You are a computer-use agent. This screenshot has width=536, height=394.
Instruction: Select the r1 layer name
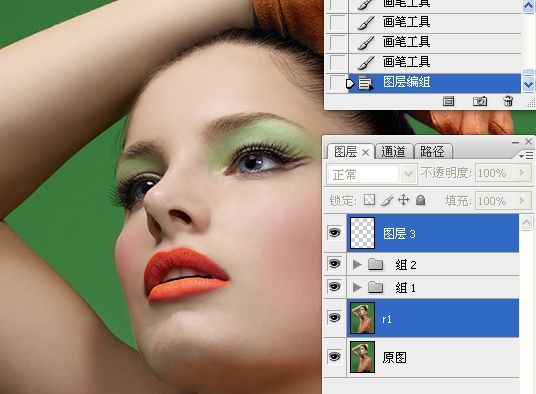[x=387, y=319]
